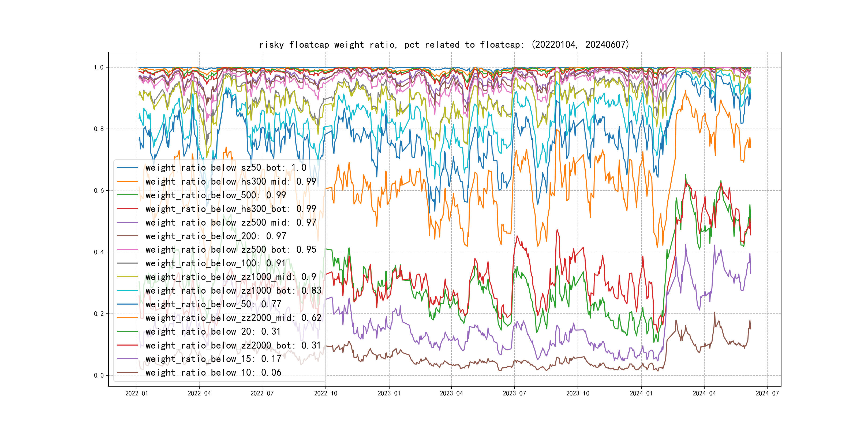
Task: Click the 2023-01 x-axis tick label
Action: point(389,393)
